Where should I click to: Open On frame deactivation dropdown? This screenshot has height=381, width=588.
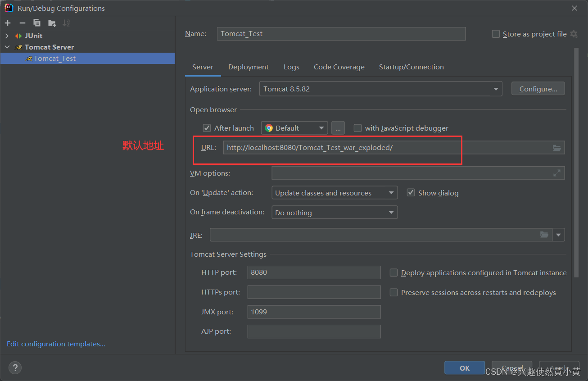point(335,213)
